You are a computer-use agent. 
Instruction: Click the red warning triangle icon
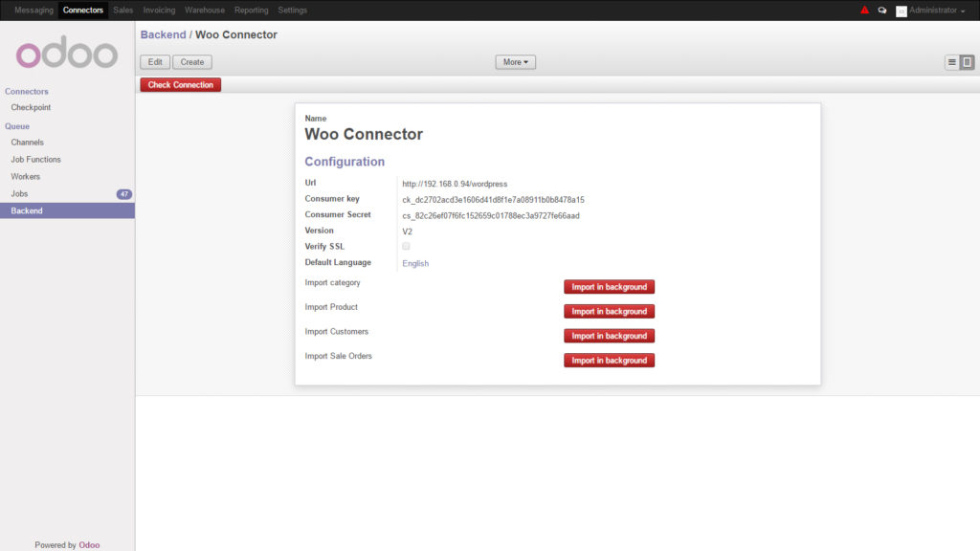[x=864, y=9]
